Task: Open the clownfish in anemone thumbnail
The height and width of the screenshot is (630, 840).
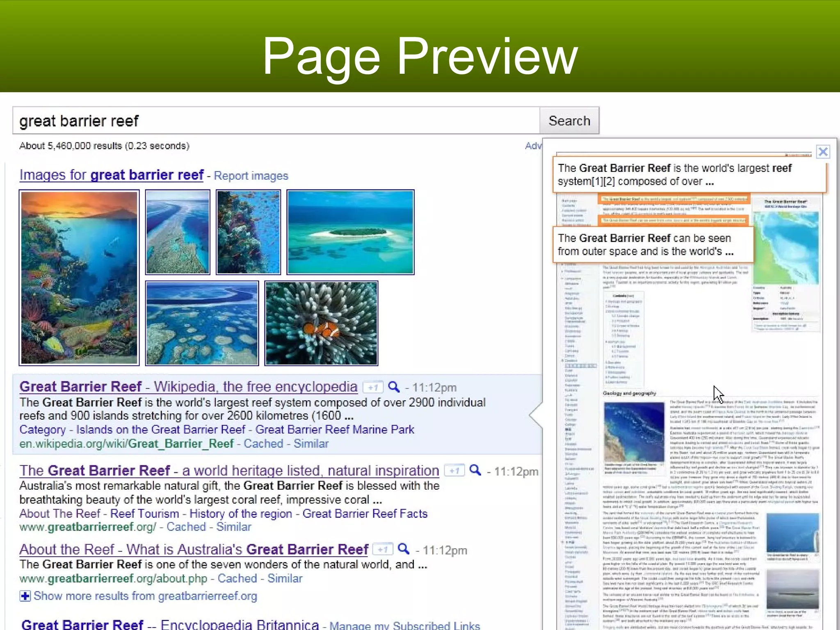Action: (x=321, y=323)
